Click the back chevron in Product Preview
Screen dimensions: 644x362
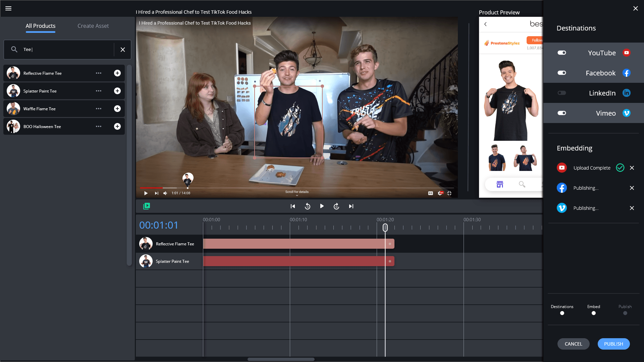pyautogui.click(x=486, y=24)
